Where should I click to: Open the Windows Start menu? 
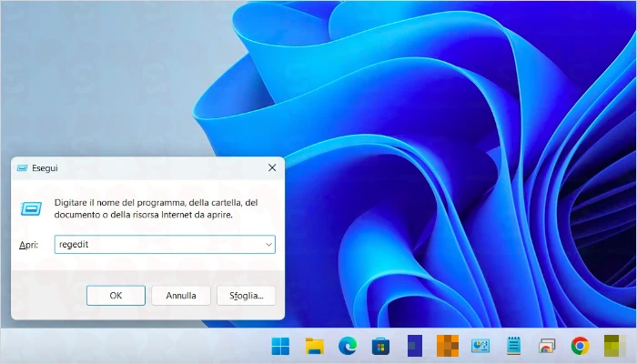point(281,346)
